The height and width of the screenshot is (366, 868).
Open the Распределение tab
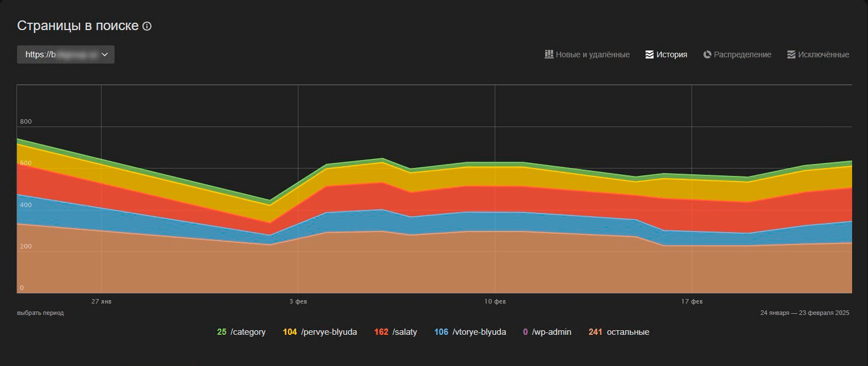738,54
